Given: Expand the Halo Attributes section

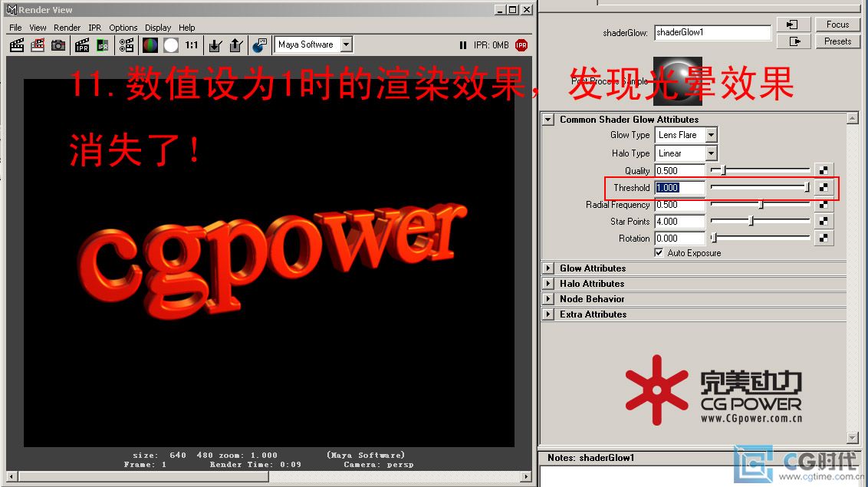Looking at the screenshot, I should [x=548, y=284].
